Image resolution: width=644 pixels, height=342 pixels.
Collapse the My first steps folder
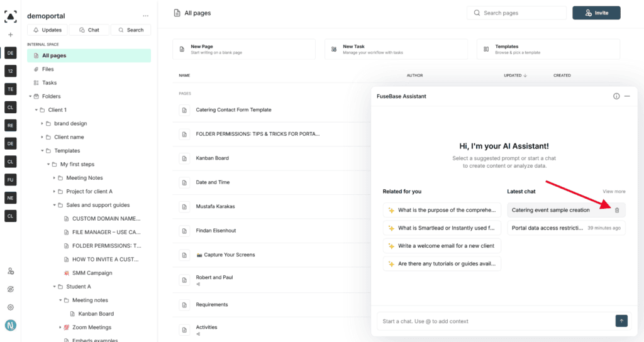pos(48,164)
